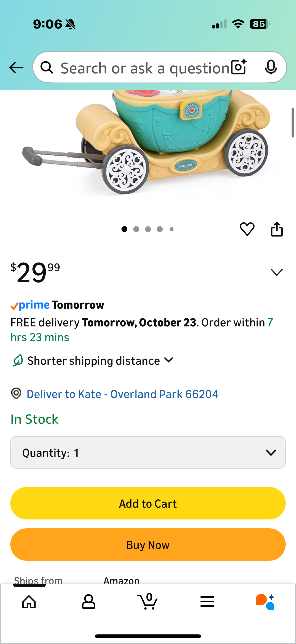
Task: Select the second image carousel dot
Action: tap(136, 229)
